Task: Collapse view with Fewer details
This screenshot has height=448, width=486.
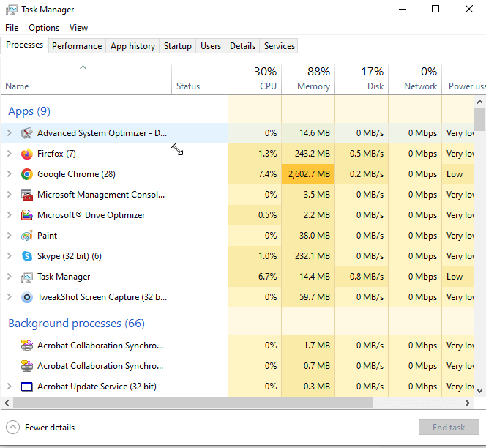Action: click(41, 428)
